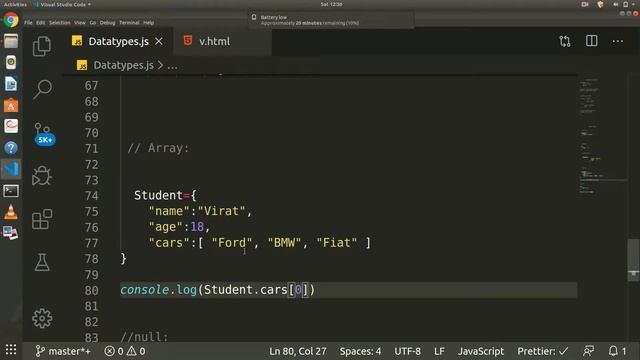Screen dimensions: 640x360
Task: Click the clock in the top bar
Action: 331,4
